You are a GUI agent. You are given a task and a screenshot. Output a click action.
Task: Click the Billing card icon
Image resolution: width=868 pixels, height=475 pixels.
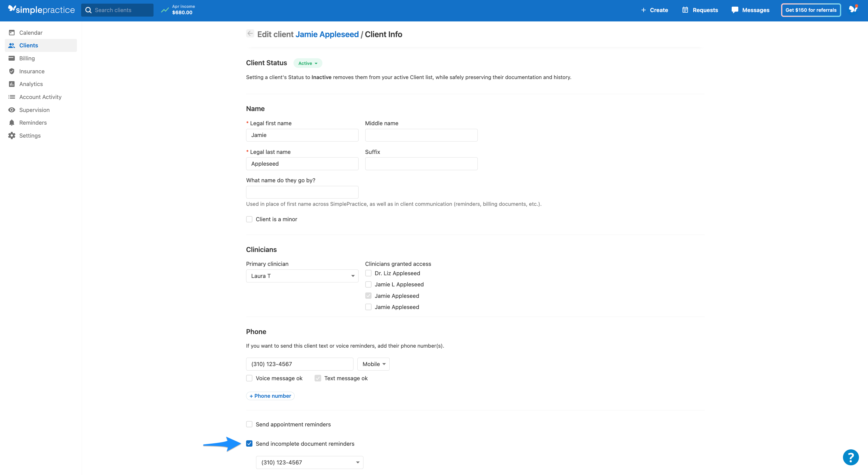12,58
